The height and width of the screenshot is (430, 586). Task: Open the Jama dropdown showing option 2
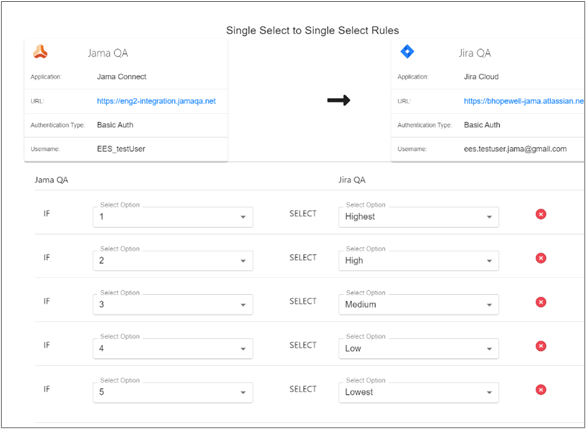pos(173,261)
